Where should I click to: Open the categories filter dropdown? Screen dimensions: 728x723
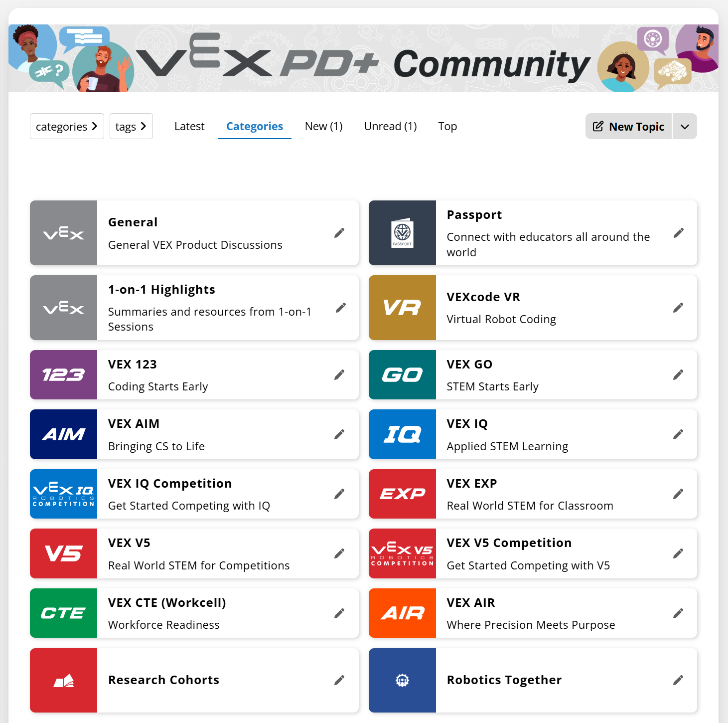[x=67, y=126]
